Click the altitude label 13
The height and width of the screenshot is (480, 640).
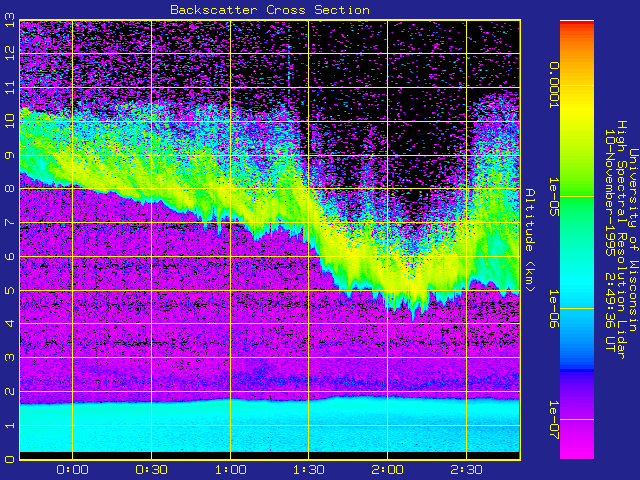pos(9,20)
